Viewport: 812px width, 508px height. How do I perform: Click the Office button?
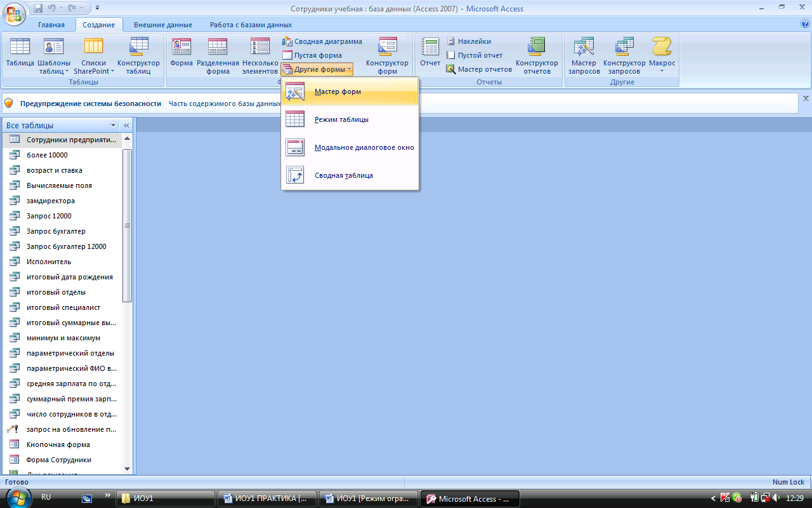click(14, 13)
